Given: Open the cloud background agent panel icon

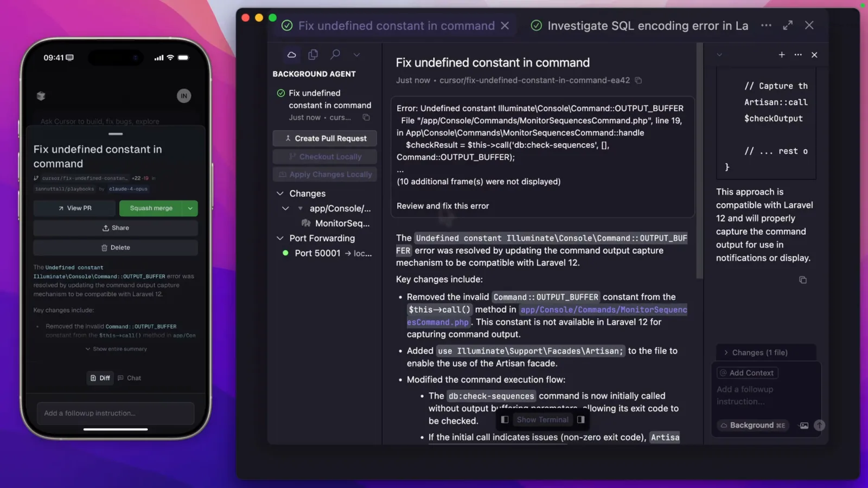Looking at the screenshot, I should [x=291, y=54].
